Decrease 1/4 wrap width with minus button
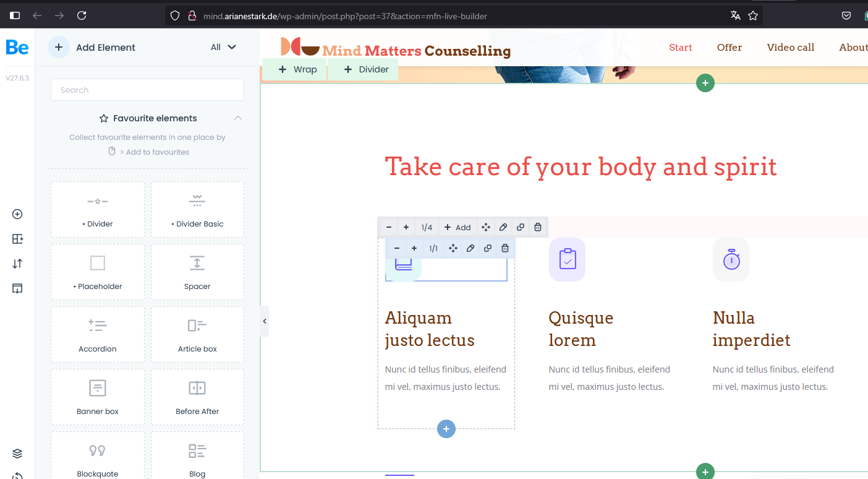Image resolution: width=868 pixels, height=479 pixels. point(389,227)
